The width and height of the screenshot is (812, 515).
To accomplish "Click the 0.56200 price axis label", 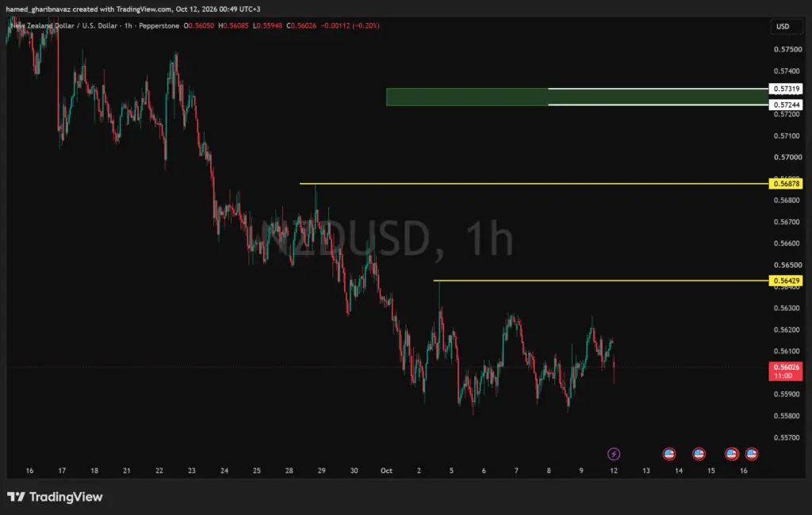I will [x=786, y=330].
